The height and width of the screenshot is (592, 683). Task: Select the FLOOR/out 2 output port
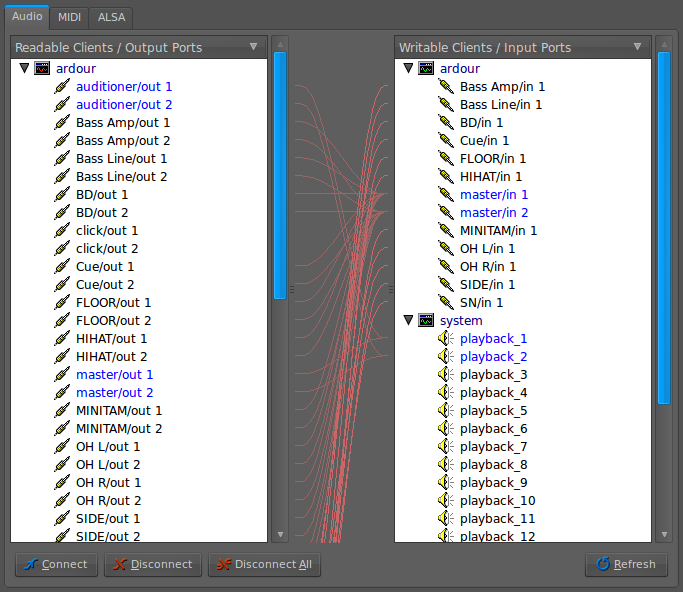coord(113,321)
